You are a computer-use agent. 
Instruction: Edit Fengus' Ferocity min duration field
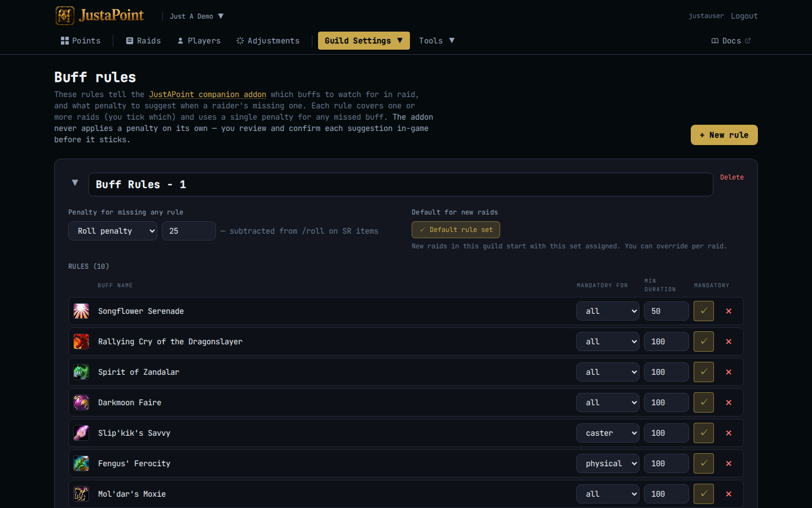pyautogui.click(x=667, y=463)
